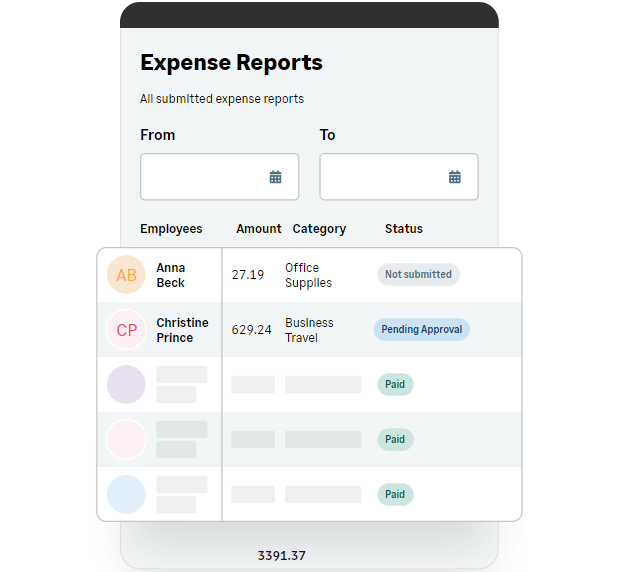Click the Amount column header

259,229
